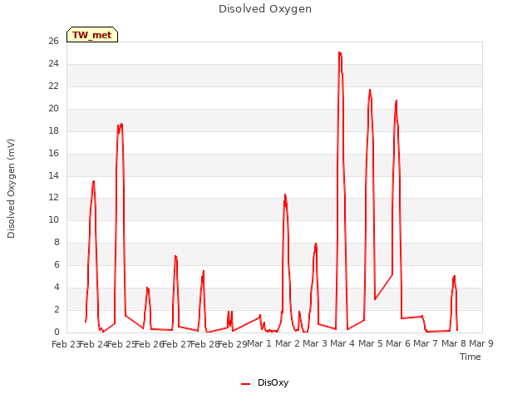Click the y-axis value 16

53,153
